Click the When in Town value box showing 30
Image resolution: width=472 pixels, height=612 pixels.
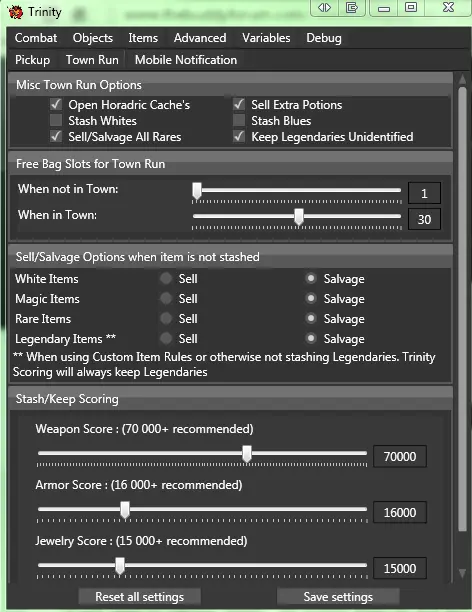tap(424, 219)
